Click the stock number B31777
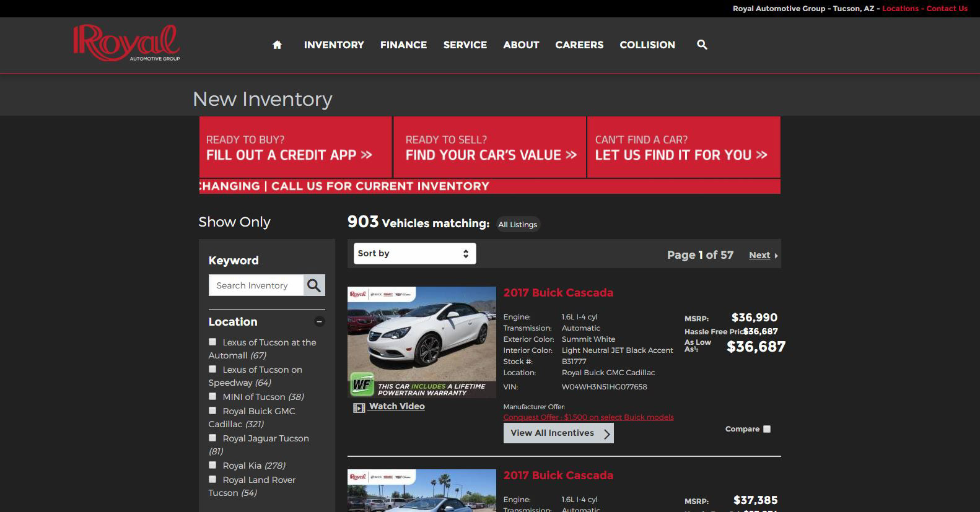The image size is (980, 512). coord(574,362)
